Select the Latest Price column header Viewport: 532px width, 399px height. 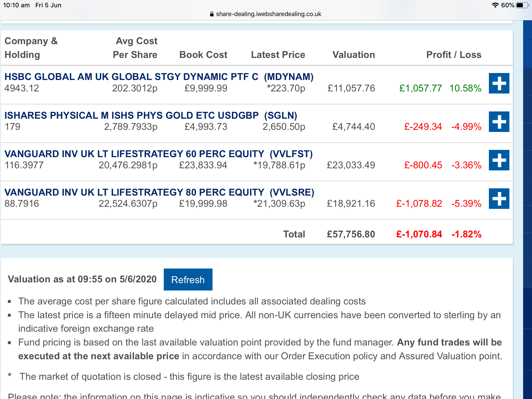tap(278, 55)
